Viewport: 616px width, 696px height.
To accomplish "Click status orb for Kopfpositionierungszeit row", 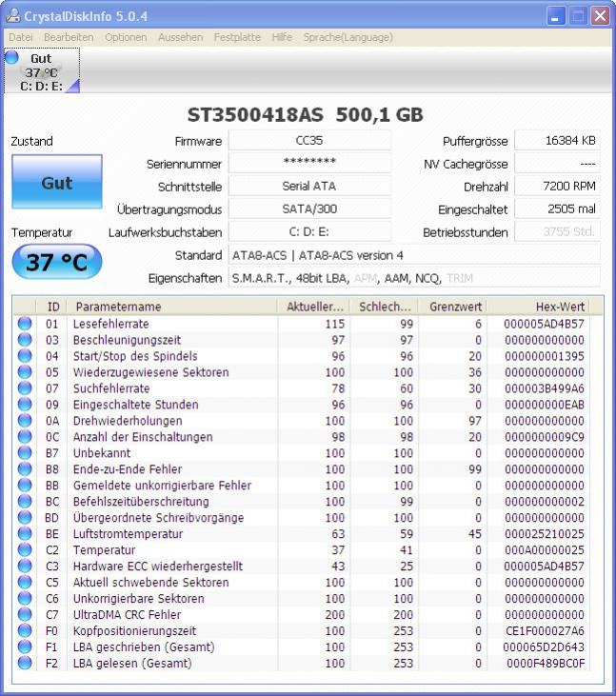I will 25,630.
